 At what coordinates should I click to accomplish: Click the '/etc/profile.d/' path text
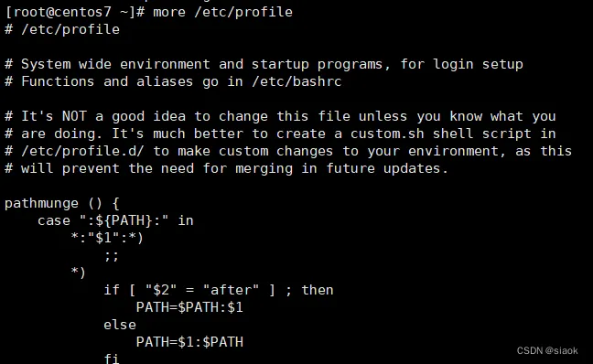pos(83,151)
